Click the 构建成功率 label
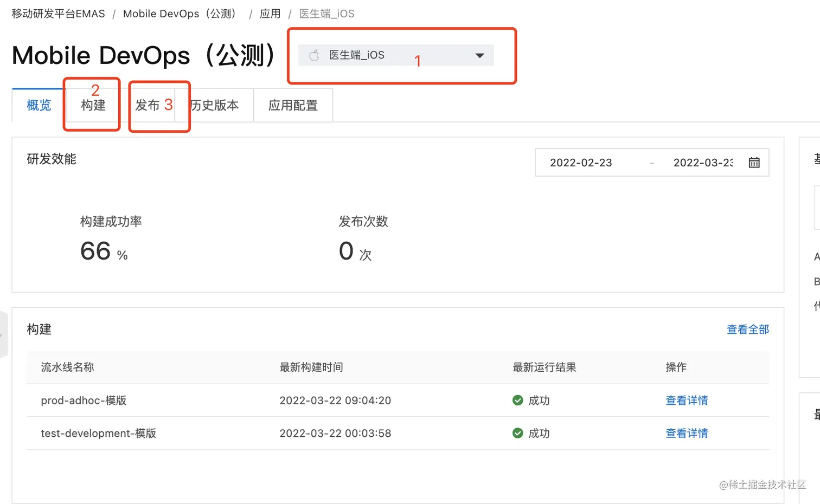820x504 pixels. pos(111,222)
